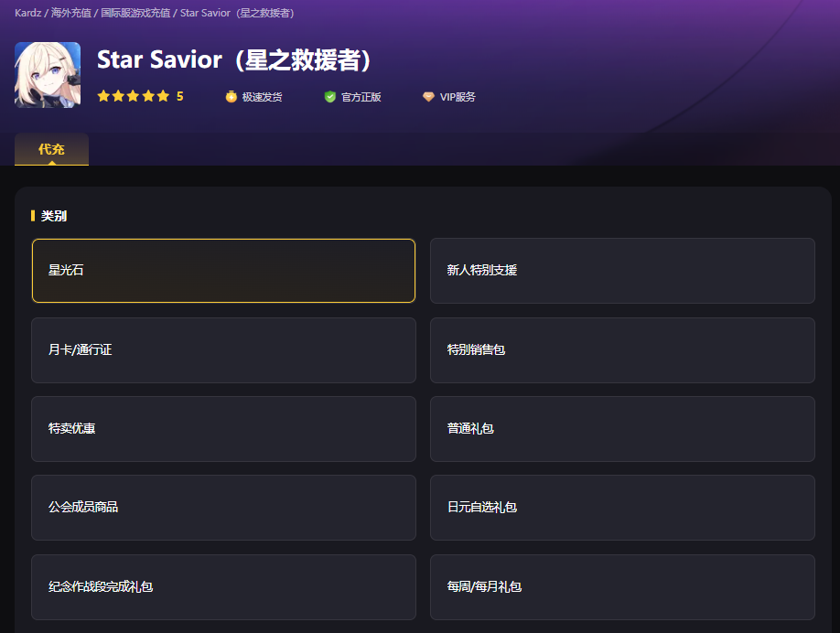Click the five-star rating stars
The height and width of the screenshot is (633, 840).
point(134,96)
